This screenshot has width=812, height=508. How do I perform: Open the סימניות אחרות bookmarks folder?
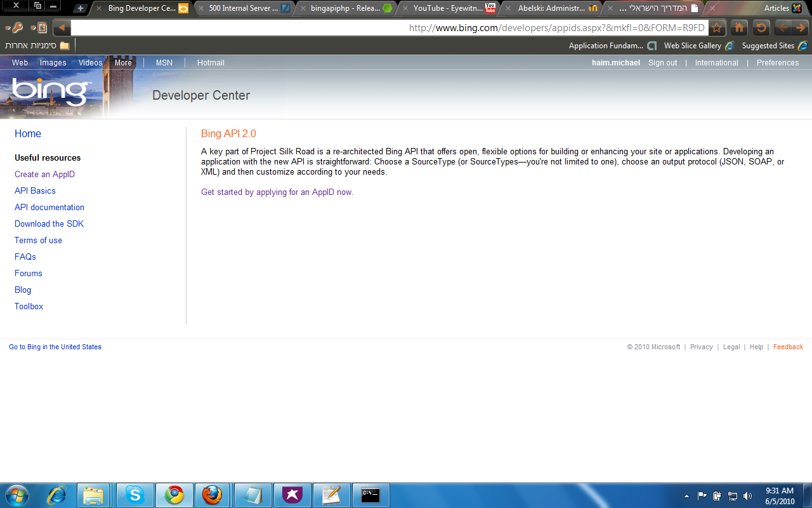pos(37,46)
